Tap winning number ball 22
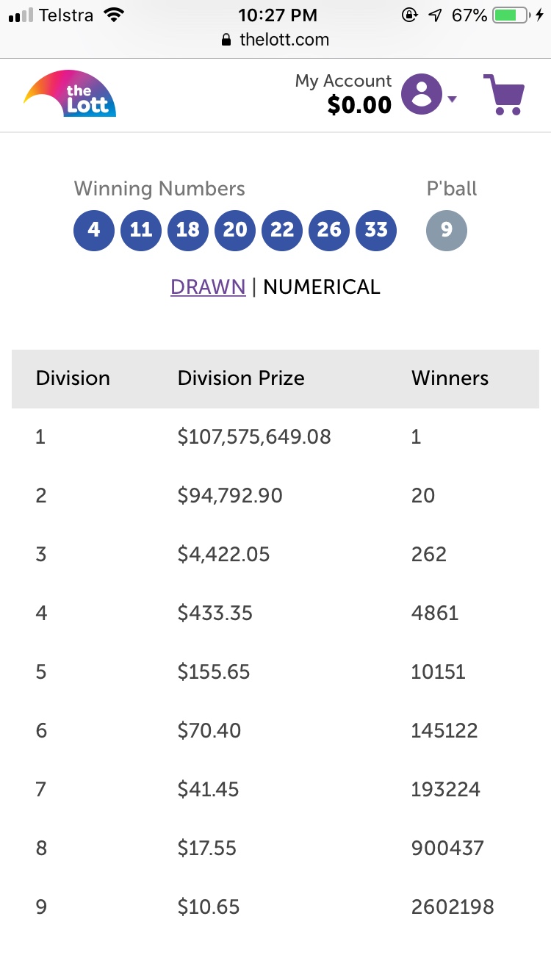 point(282,230)
